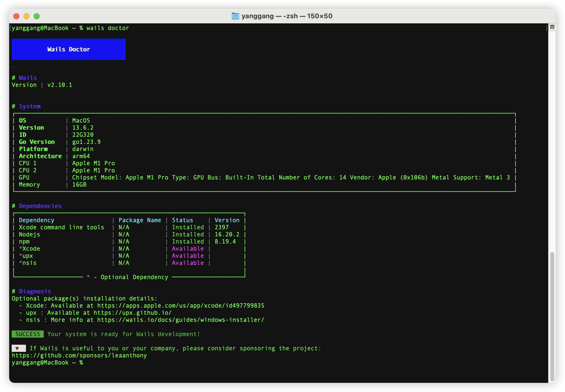Screen dimensions: 565x392
Task: Click the home folder icon in title bar
Action: [x=235, y=16]
